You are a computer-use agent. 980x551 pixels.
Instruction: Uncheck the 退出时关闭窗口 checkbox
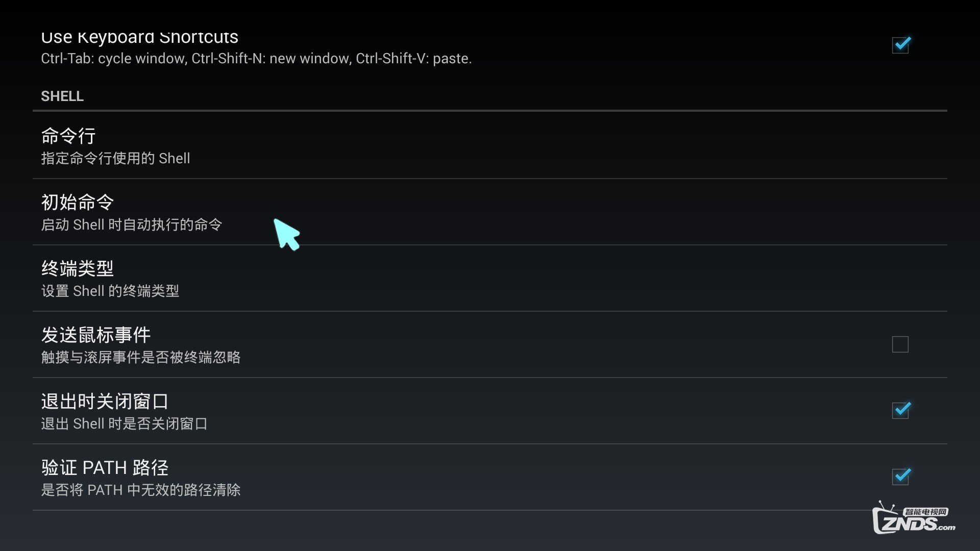[x=900, y=410]
